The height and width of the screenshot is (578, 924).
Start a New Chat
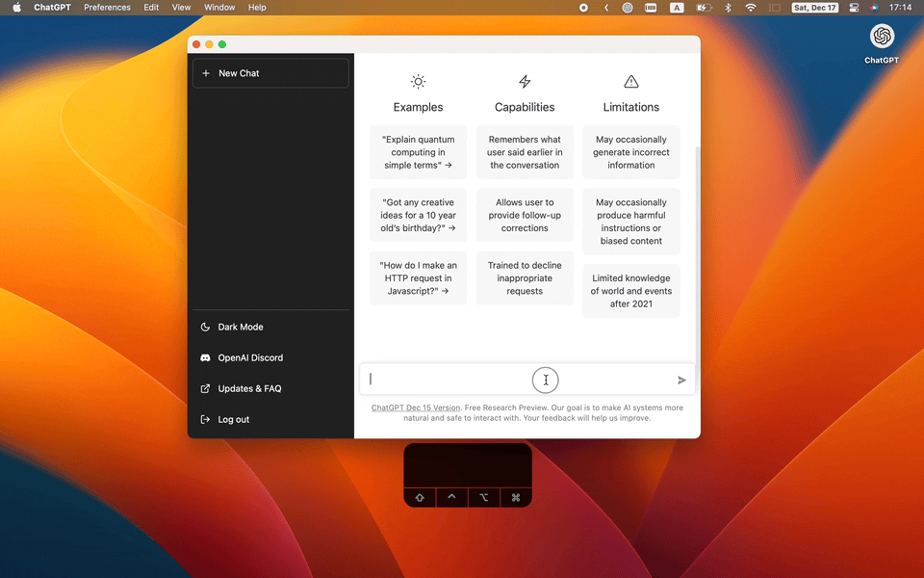tap(270, 72)
